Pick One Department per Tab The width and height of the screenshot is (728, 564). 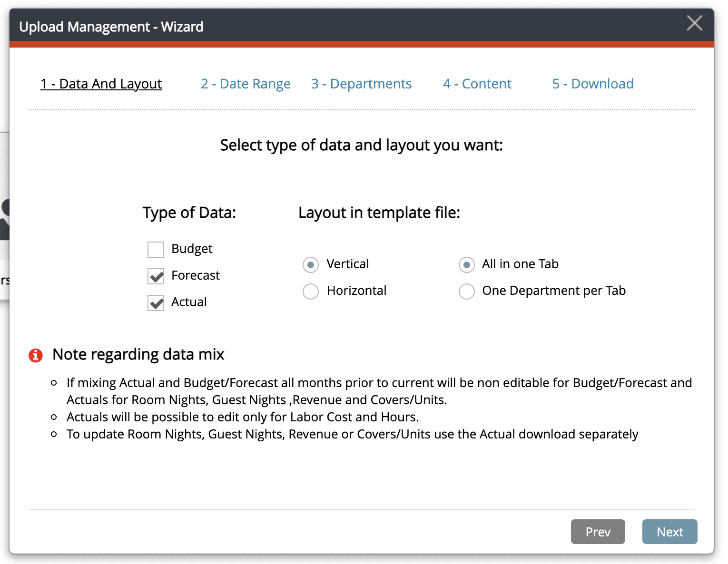[466, 292]
